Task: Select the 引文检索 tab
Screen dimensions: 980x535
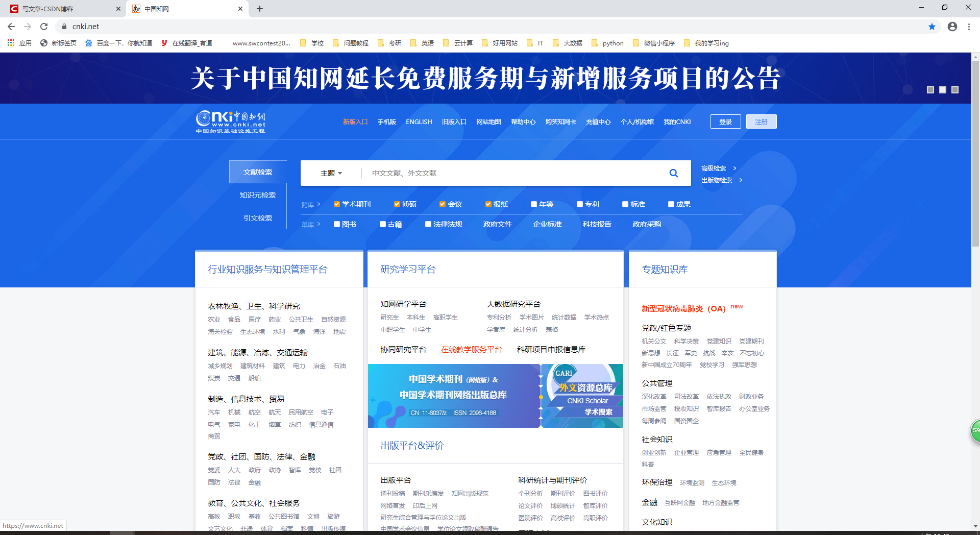Action: click(258, 218)
